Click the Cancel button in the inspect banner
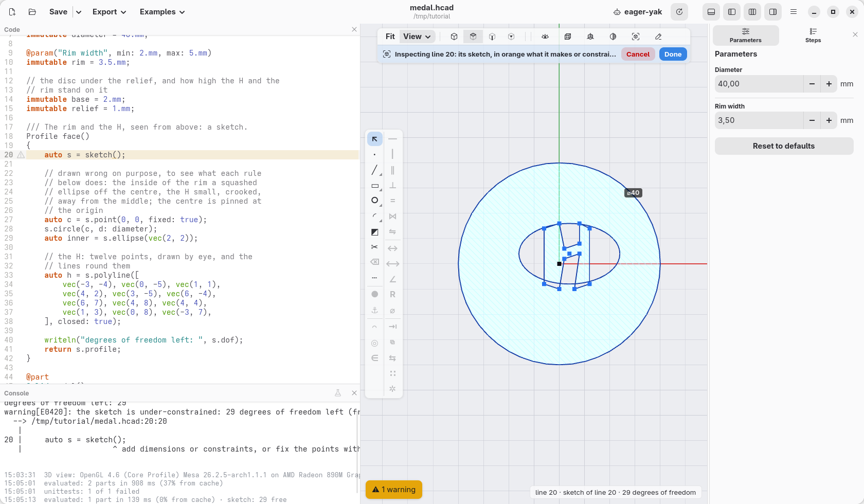 coord(638,54)
